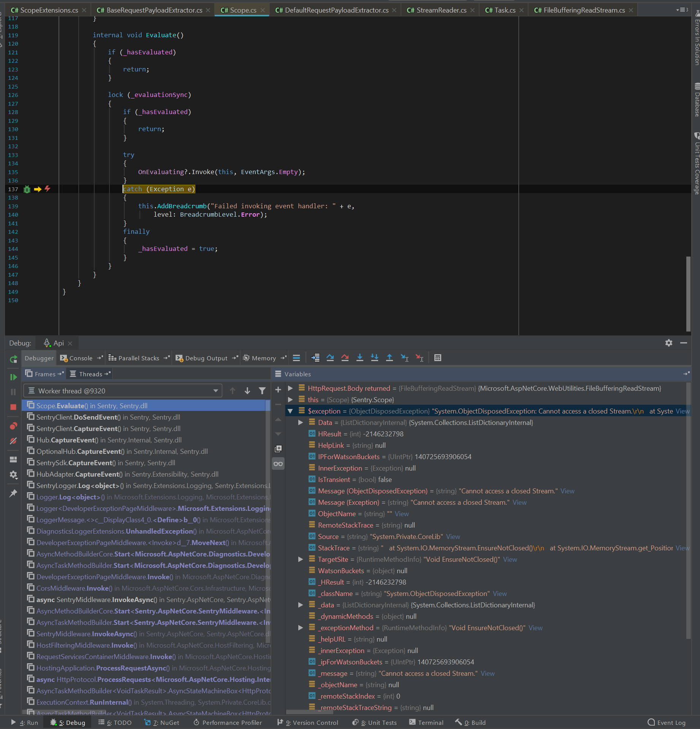Mute all breakpoints
This screenshot has width=700, height=729.
pos(13,441)
